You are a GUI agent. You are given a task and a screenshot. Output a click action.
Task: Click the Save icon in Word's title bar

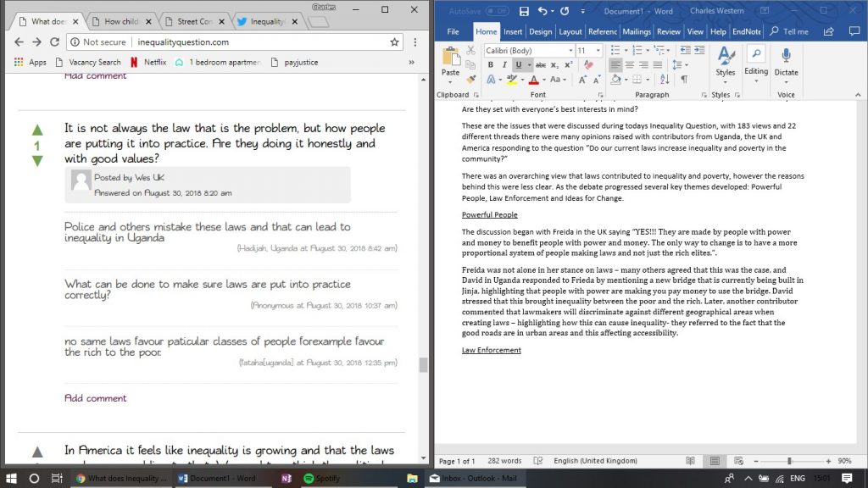(x=523, y=11)
